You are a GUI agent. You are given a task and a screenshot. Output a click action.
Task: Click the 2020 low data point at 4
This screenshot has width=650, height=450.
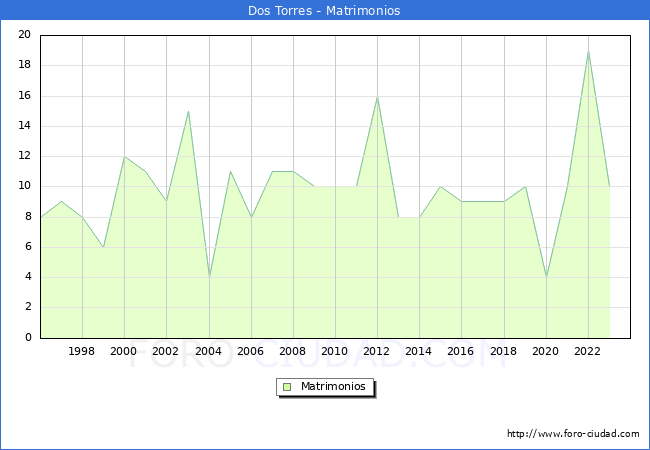click(x=546, y=278)
